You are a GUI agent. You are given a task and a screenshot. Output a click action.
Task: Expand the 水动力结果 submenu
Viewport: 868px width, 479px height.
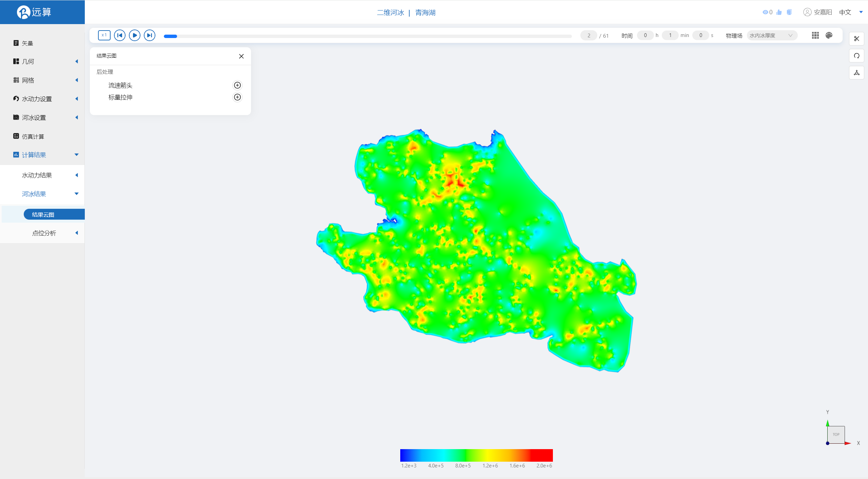click(42, 175)
